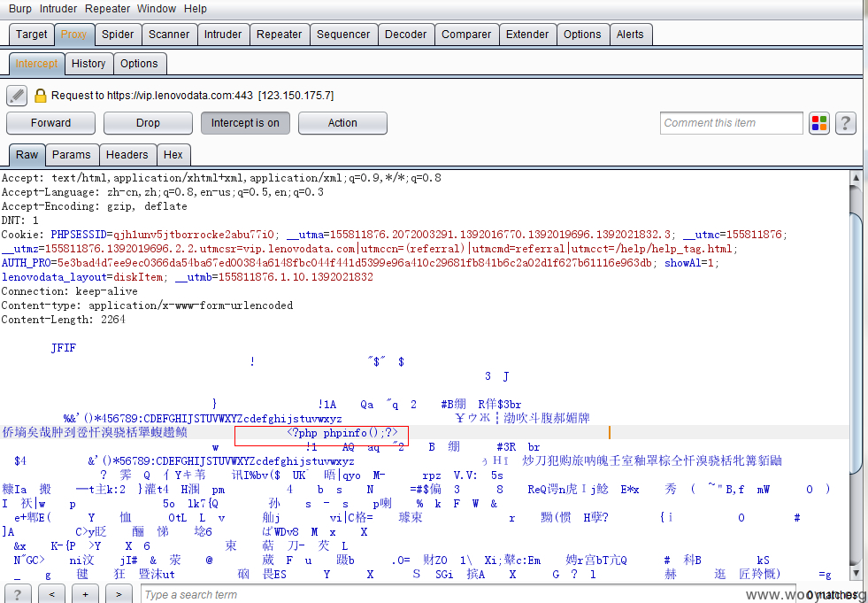Toggle the Intercept is on button
The width and height of the screenshot is (868, 603).
click(x=245, y=123)
